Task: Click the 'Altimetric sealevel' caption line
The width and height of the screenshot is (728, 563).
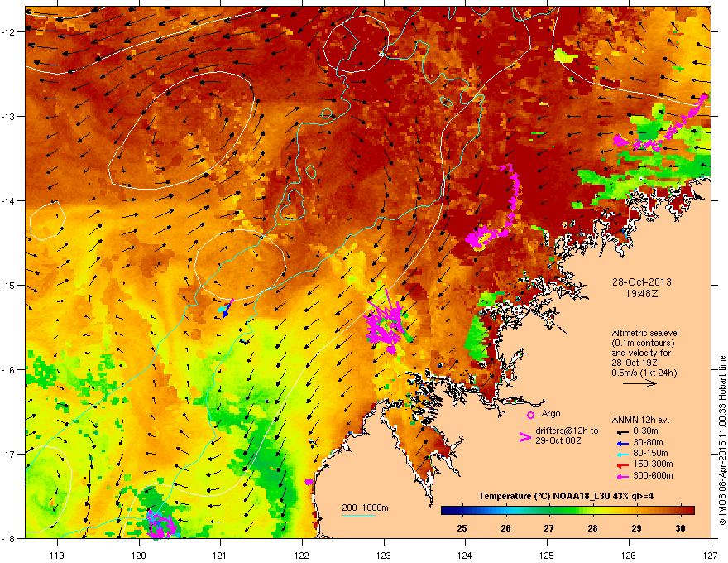Action: (x=645, y=333)
